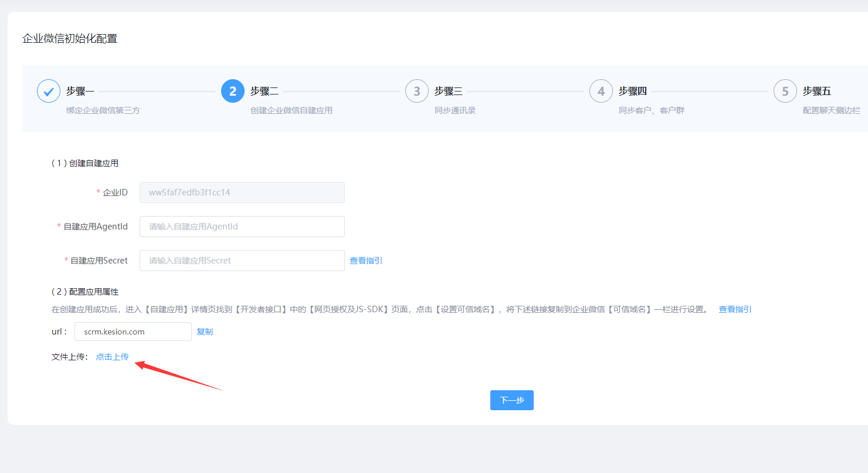The image size is (868, 473).
Task: Click the disabled 企业ID field
Action: tap(242, 192)
